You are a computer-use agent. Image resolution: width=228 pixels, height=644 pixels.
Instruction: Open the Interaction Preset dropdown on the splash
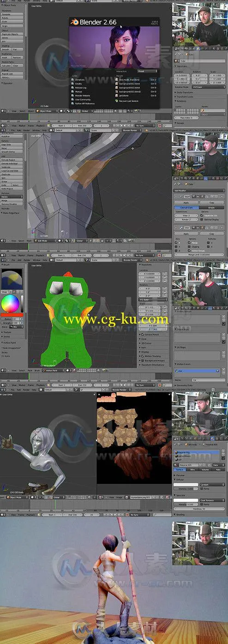pyautogui.click(x=147, y=72)
